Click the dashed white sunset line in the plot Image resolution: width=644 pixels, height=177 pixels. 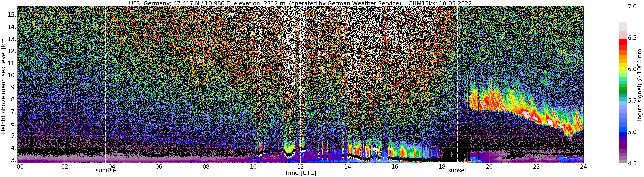[457, 85]
